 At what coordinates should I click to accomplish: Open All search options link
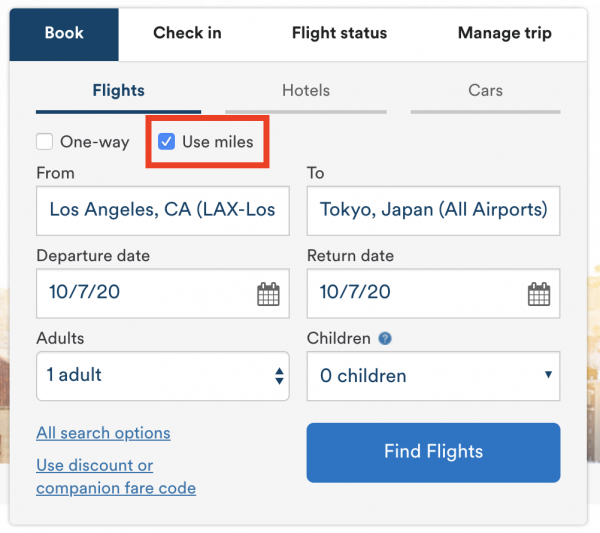click(x=103, y=433)
